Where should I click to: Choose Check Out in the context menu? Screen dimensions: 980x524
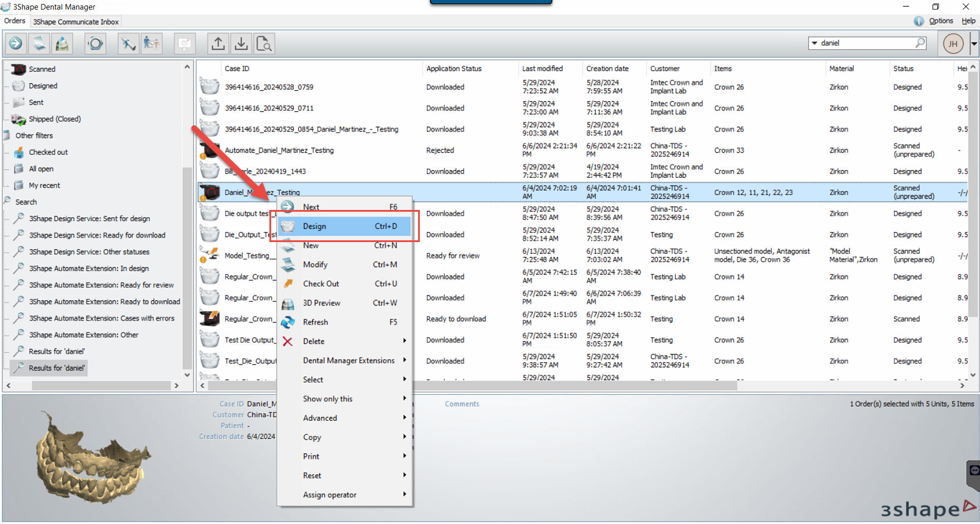coord(345,284)
